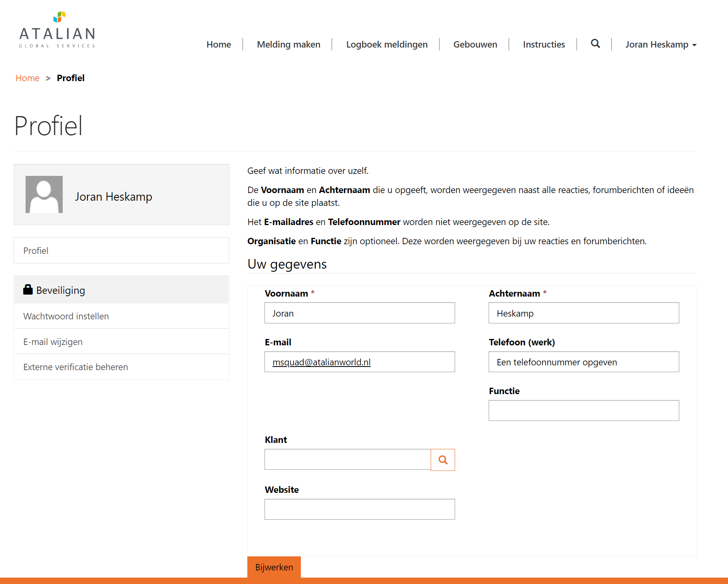The width and height of the screenshot is (728, 584).
Task: Click the Beveiliging lock icon
Action: pos(28,290)
